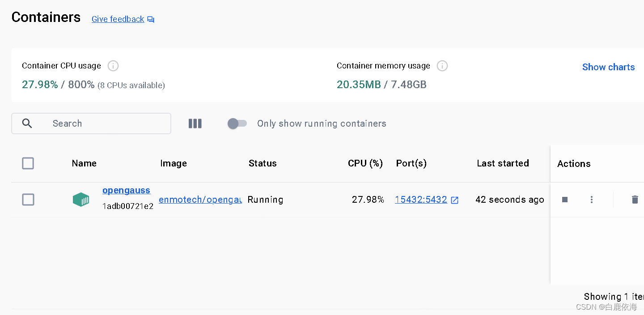Enable only show running containers
This screenshot has width=644, height=315.
point(237,123)
